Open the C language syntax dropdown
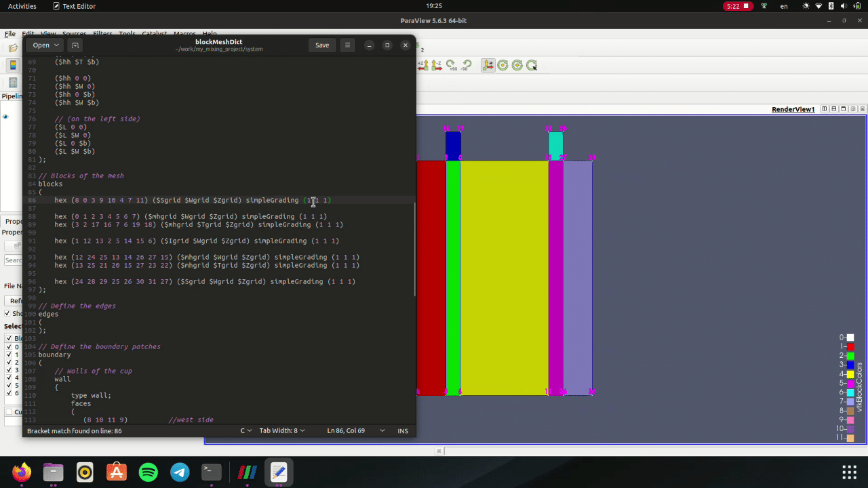Image resolution: width=868 pixels, height=488 pixels. point(246,430)
